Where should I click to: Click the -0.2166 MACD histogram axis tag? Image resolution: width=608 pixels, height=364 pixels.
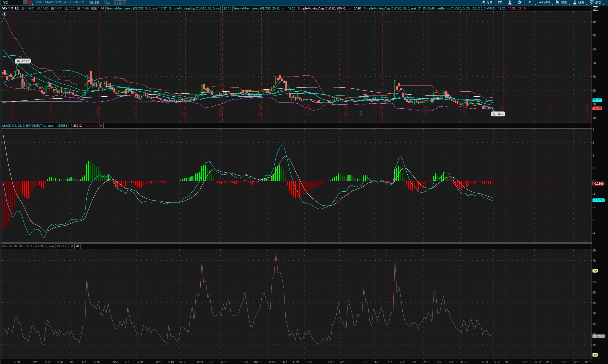pos(599,184)
